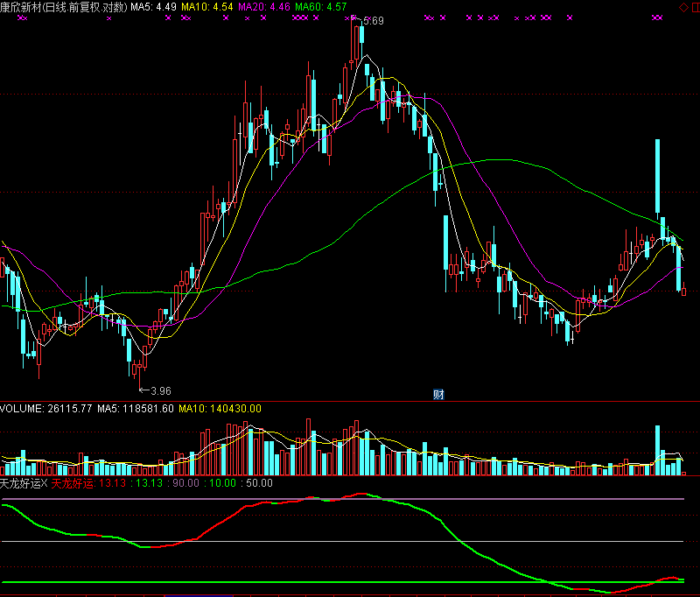This screenshot has width=700, height=597.
Task: Open the 财 financial info marker
Action: (438, 394)
